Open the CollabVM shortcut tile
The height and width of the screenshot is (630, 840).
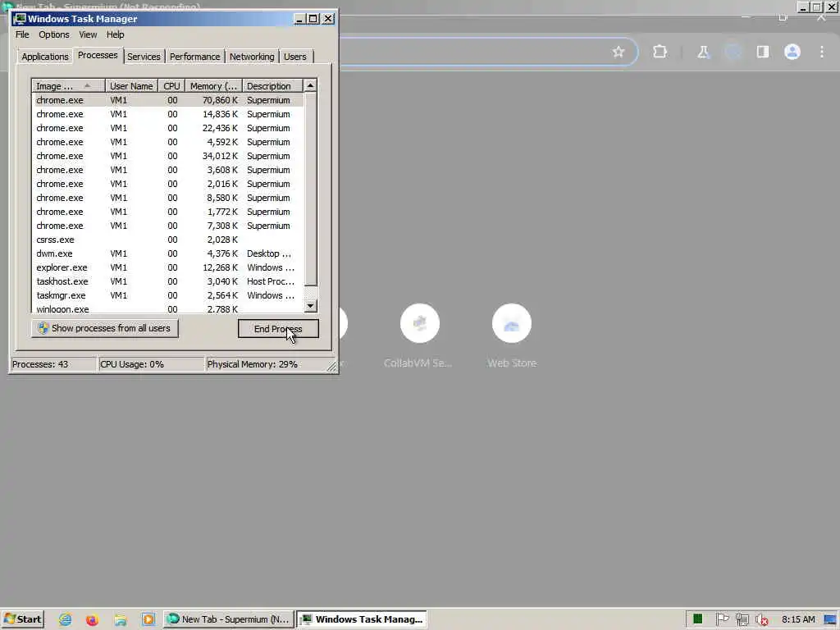coord(419,336)
